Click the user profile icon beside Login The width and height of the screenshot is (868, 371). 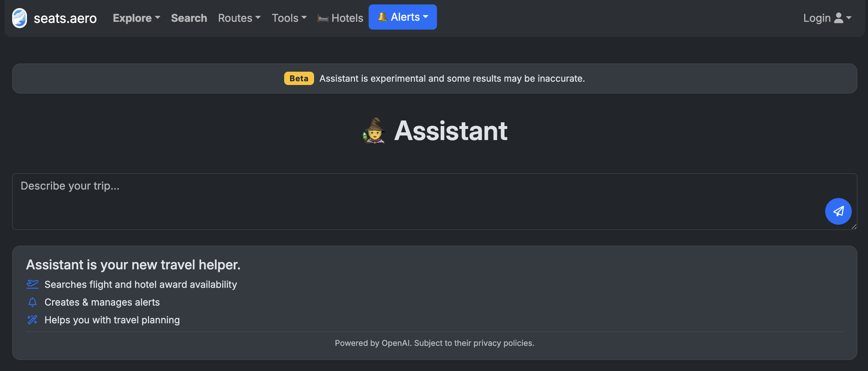(x=838, y=18)
